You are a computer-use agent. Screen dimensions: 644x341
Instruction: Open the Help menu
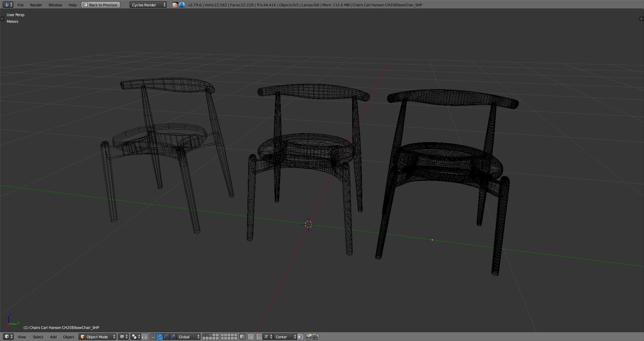pyautogui.click(x=72, y=5)
